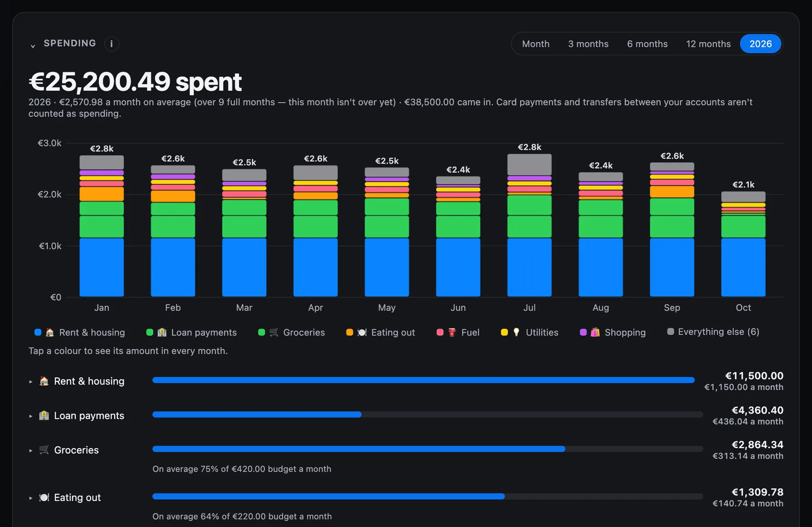This screenshot has width=812, height=527.
Task: Select the Month range tab
Action: (x=535, y=44)
